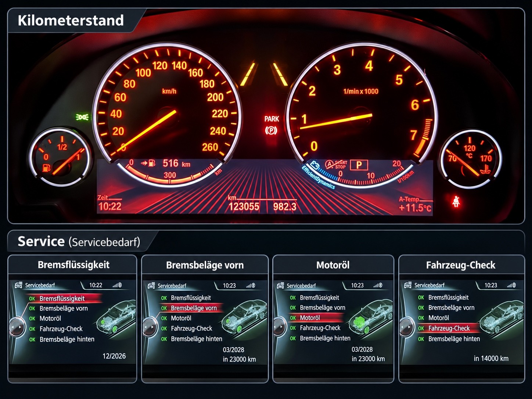Click the Servicebedarf car icon in the Bremsbeläge vorn screen
The height and width of the screenshot is (399, 532).
tap(151, 285)
